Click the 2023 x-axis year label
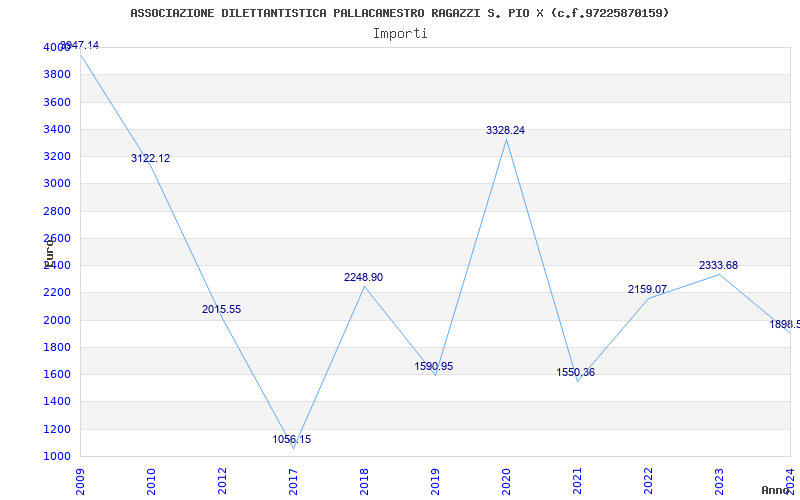The image size is (800, 500). [719, 481]
